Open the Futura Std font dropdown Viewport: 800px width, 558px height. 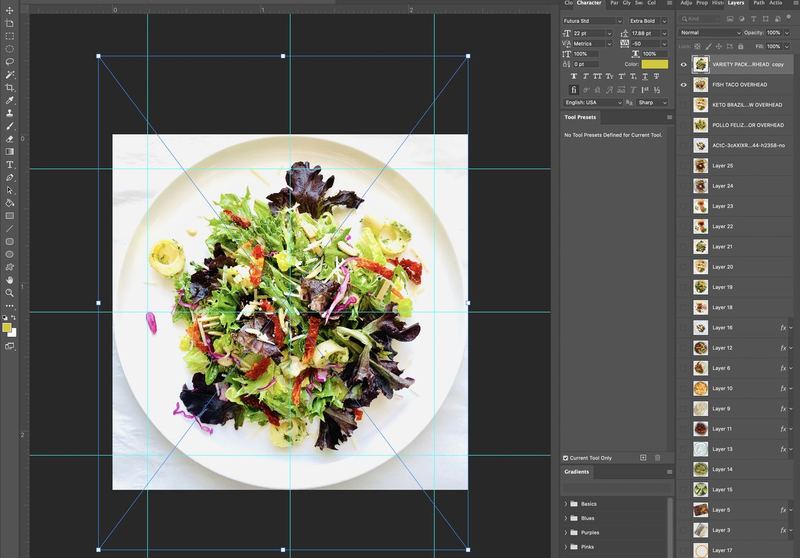[592, 21]
